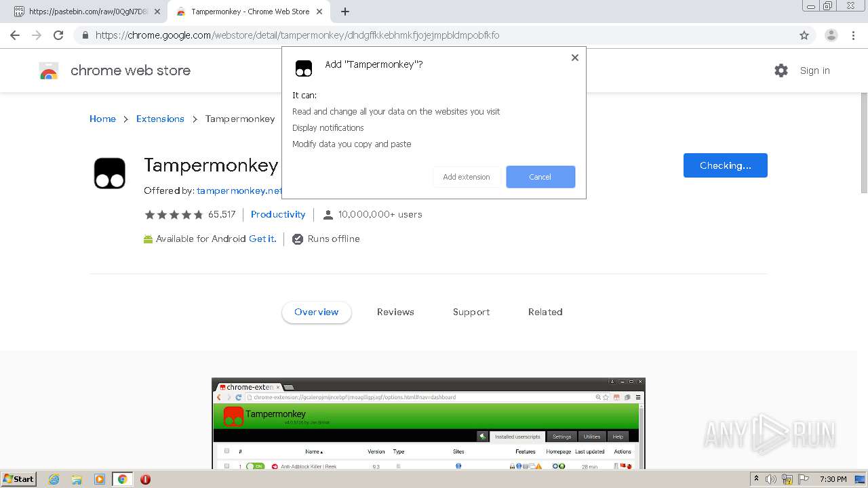Click the network tray icon
868x488 pixels.
click(787, 479)
